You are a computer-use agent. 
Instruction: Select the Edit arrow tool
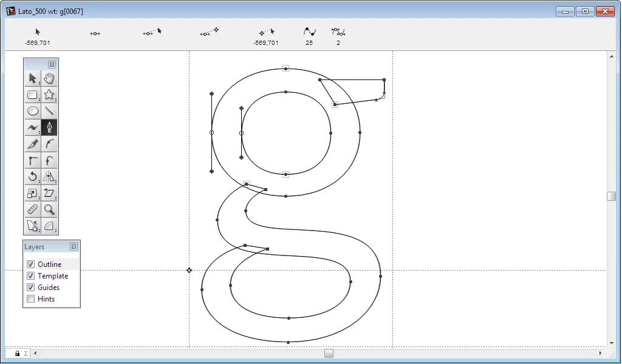point(33,78)
